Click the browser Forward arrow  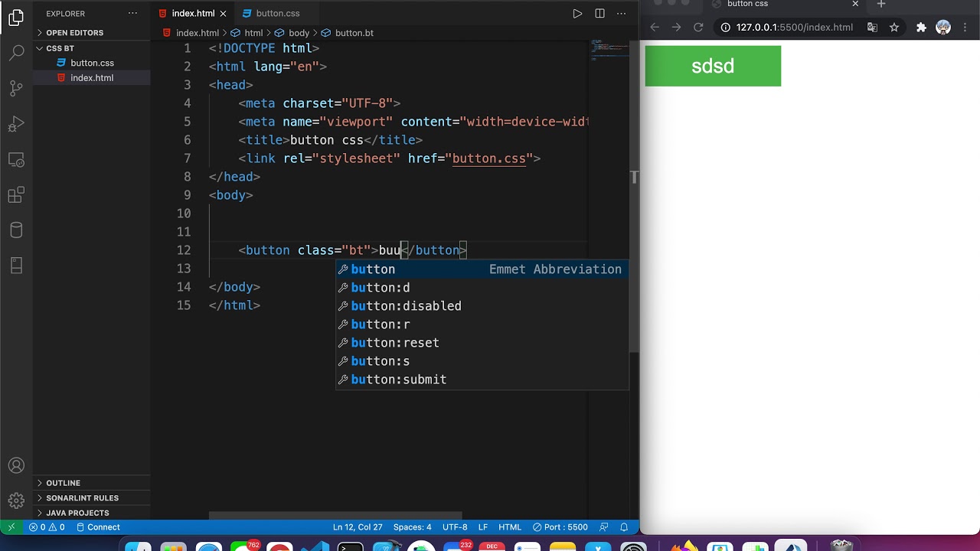coord(676,27)
